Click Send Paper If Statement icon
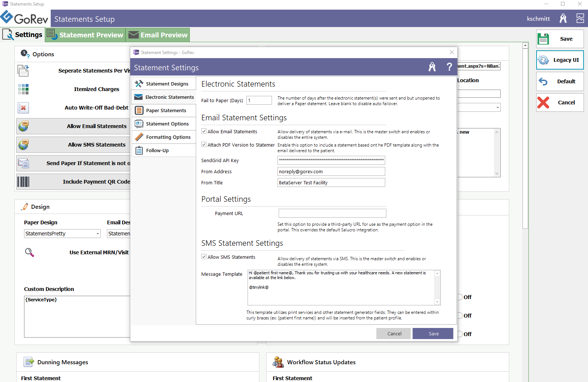Screen dimensions: 588x382 pyautogui.click(x=23, y=163)
